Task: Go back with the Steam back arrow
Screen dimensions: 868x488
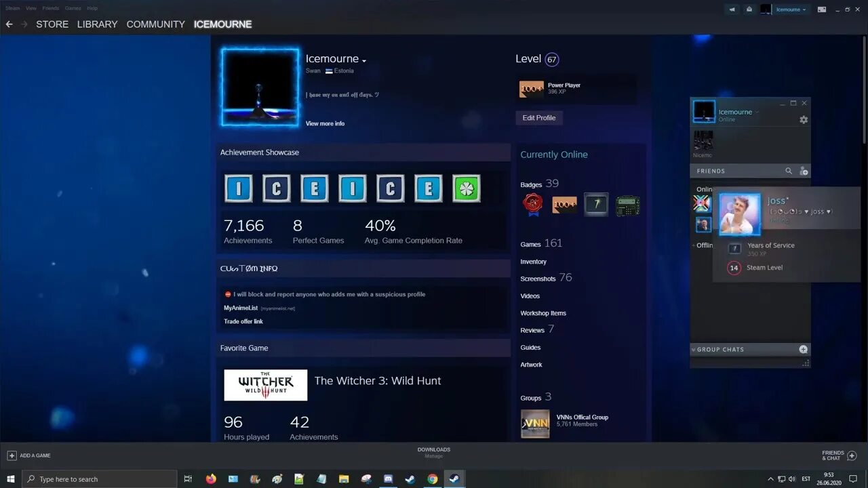Action: 9,24
